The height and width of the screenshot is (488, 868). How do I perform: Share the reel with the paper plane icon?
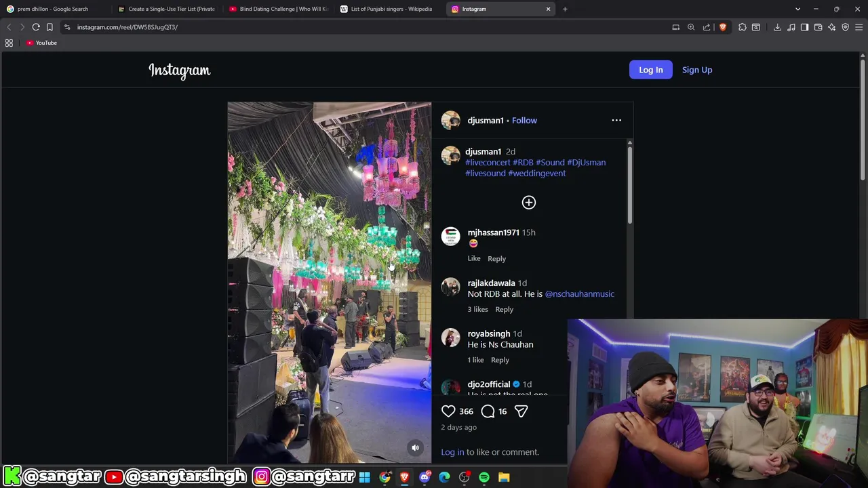[521, 411]
